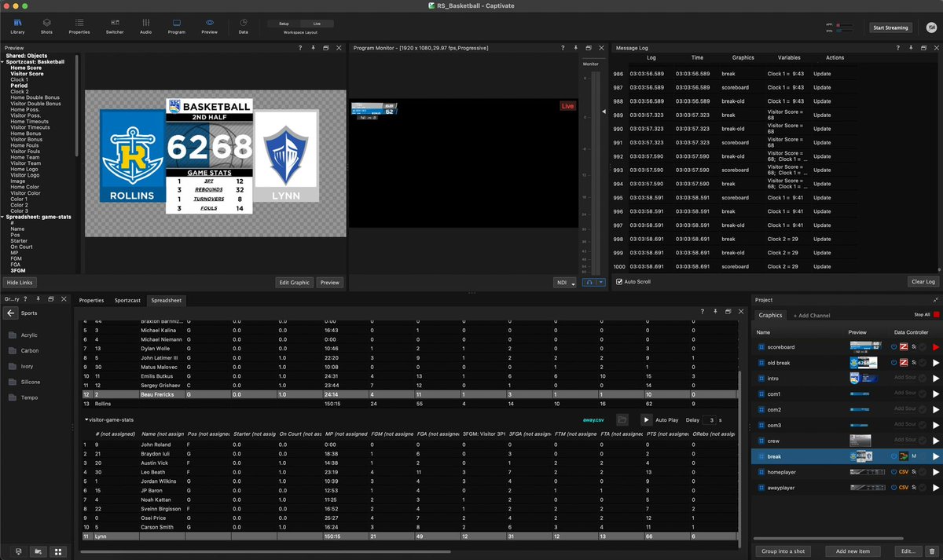Click the library import folder icon
This screenshot has width=943, height=560.
point(37,551)
